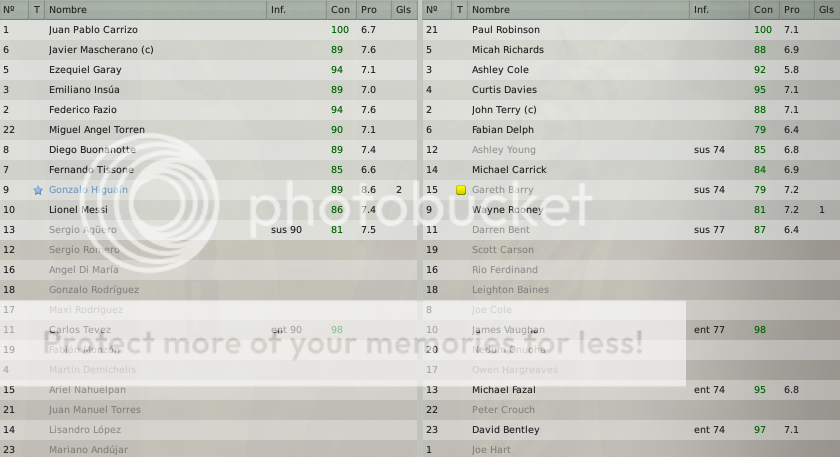840x457 pixels.
Task: Select Javier Mascherano (c) row
Action: click(x=101, y=50)
